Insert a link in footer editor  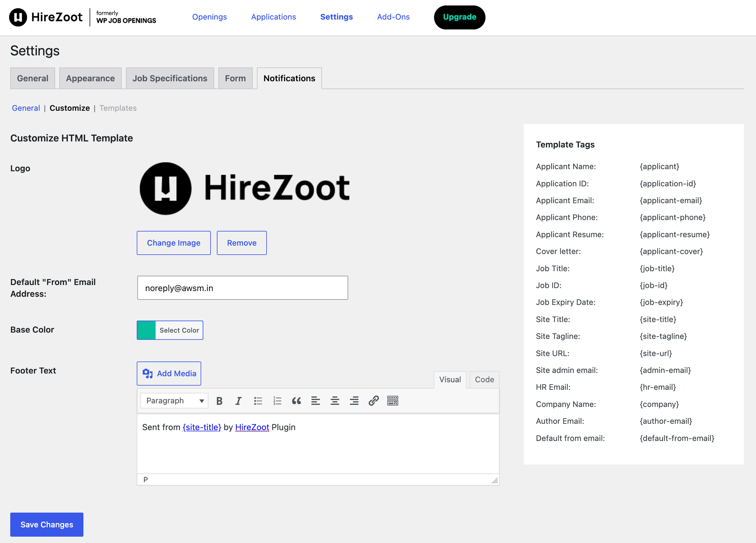click(373, 401)
